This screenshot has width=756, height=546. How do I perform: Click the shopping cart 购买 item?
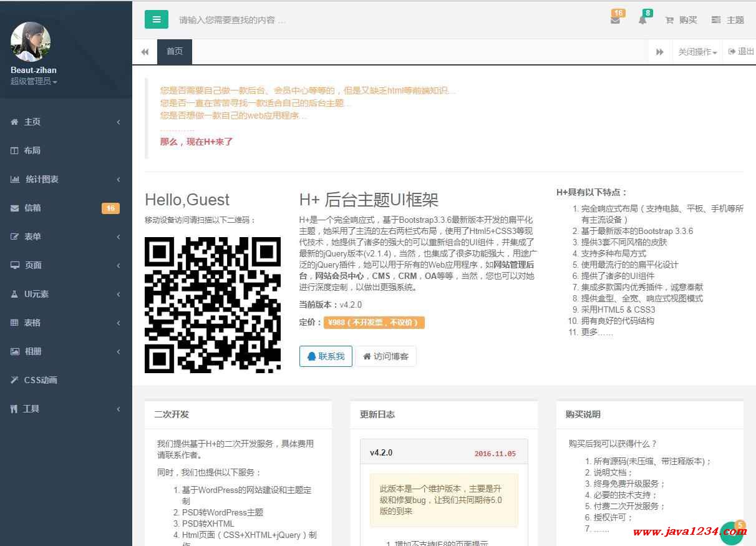(x=681, y=20)
